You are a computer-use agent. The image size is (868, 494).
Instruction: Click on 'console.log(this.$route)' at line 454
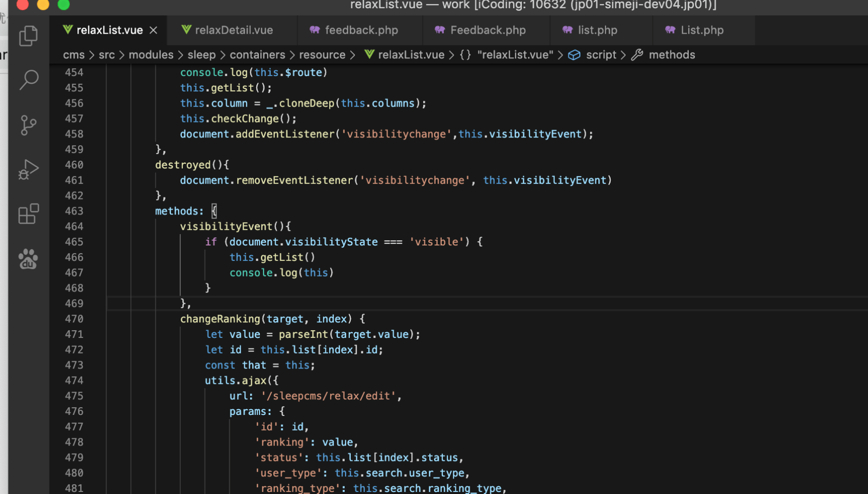click(x=254, y=73)
